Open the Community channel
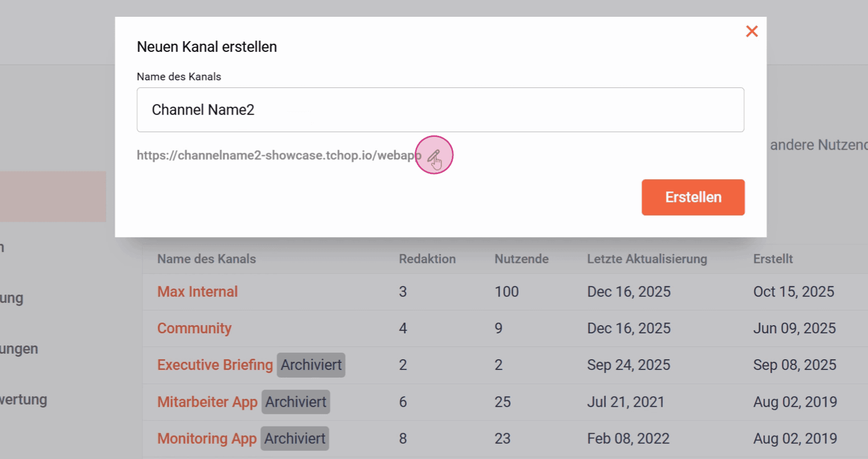 [194, 328]
